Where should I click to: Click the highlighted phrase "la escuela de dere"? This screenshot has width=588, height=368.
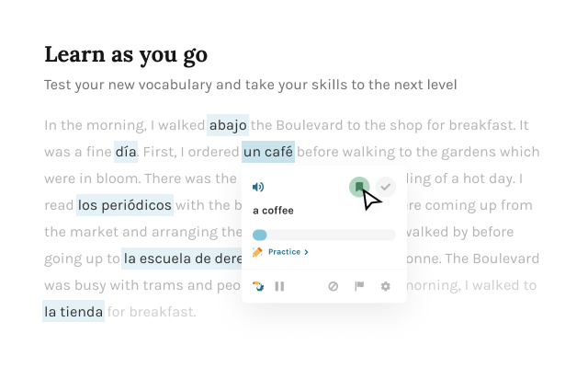click(182, 259)
